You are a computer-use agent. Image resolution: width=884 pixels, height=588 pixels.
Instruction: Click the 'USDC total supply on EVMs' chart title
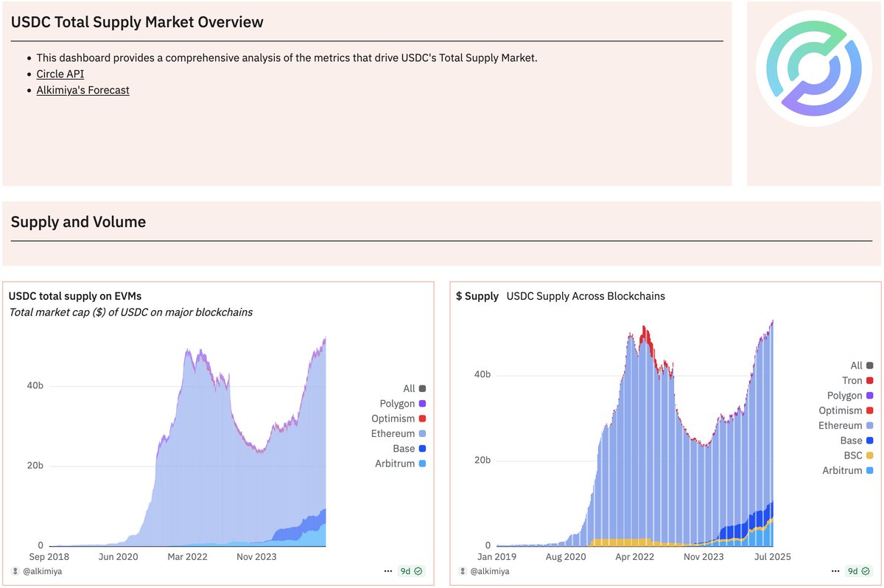[x=75, y=295]
